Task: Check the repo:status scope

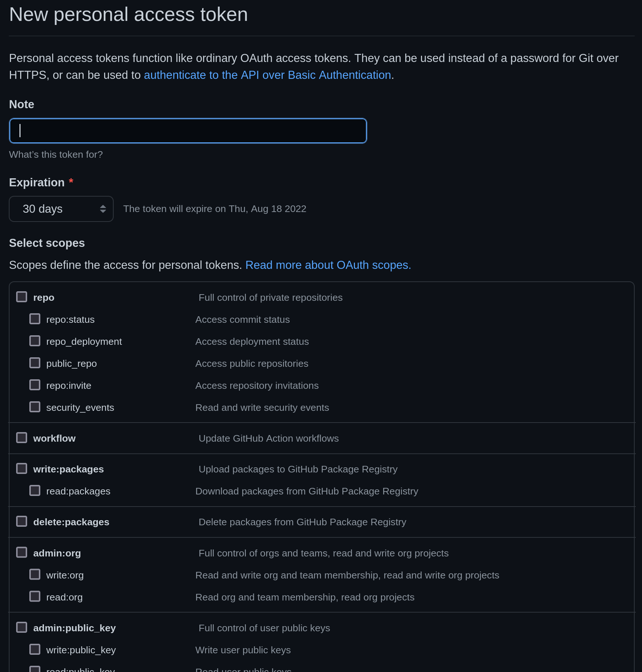Action: (35, 318)
